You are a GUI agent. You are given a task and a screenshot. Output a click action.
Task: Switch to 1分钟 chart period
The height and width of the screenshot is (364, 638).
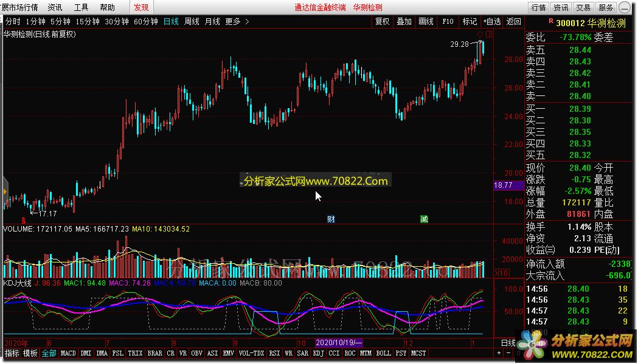click(35, 21)
